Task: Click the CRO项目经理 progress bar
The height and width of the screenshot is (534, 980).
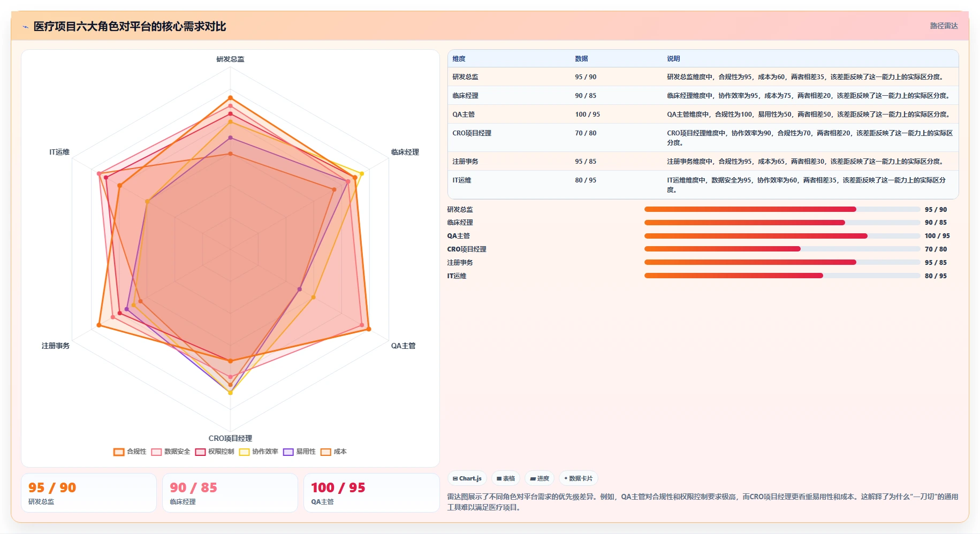Action: click(782, 249)
